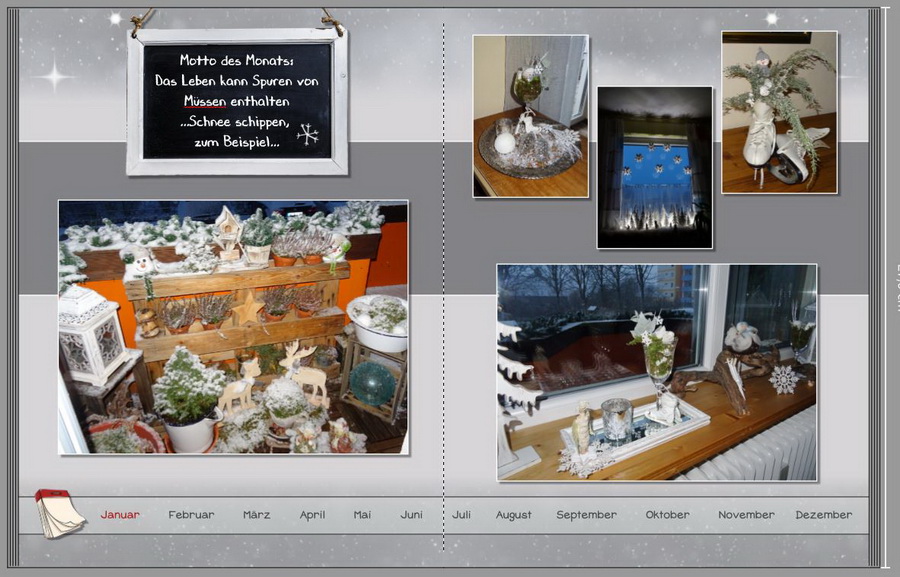The image size is (900, 577).
Task: Click the April month label
Action: pos(312,515)
